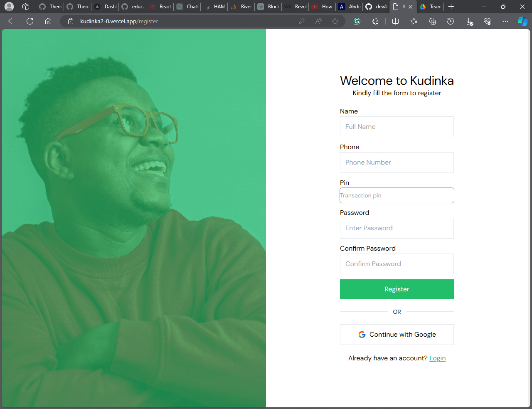This screenshot has width=532, height=409.
Task: Click the Kindly fill the form text
Action: pyautogui.click(x=397, y=93)
